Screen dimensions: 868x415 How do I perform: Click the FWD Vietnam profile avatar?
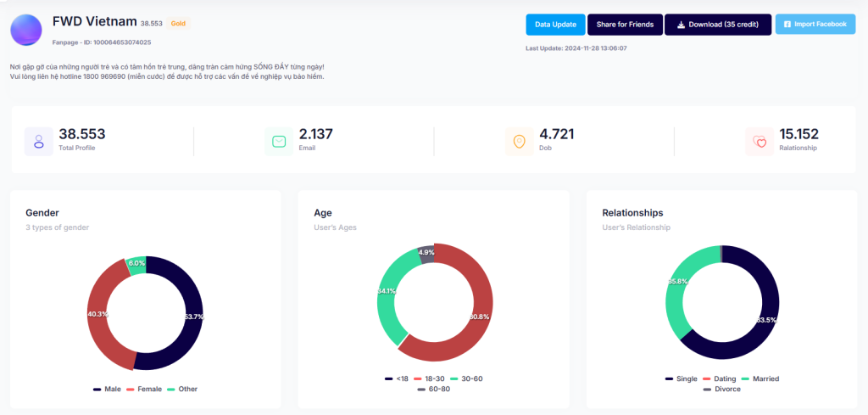click(x=26, y=30)
